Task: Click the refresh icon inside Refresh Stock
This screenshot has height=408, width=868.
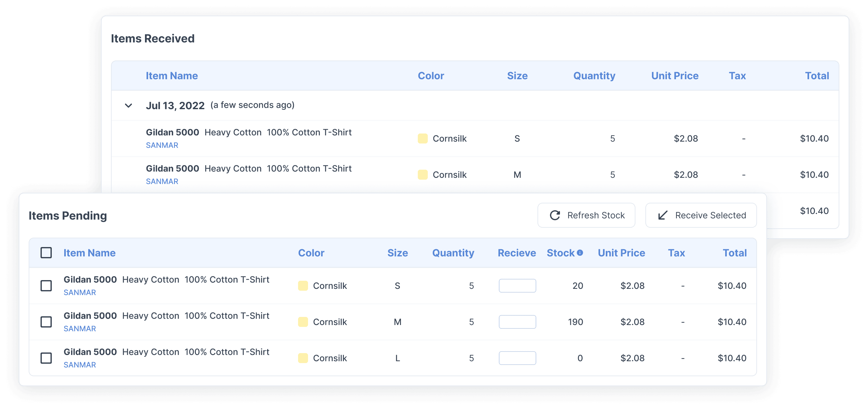Action: (x=555, y=215)
